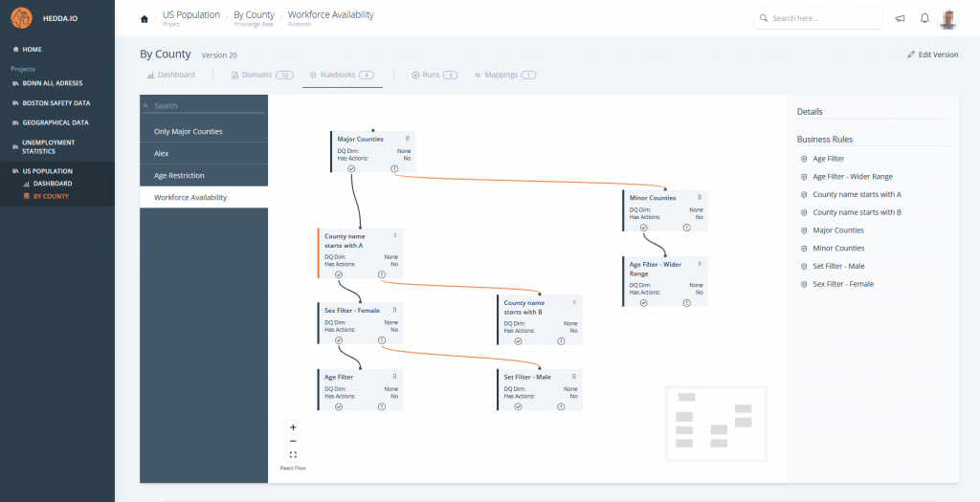Click the exclamation output on Set Filter - Male node
The width and height of the screenshot is (980, 502).
tap(562, 405)
